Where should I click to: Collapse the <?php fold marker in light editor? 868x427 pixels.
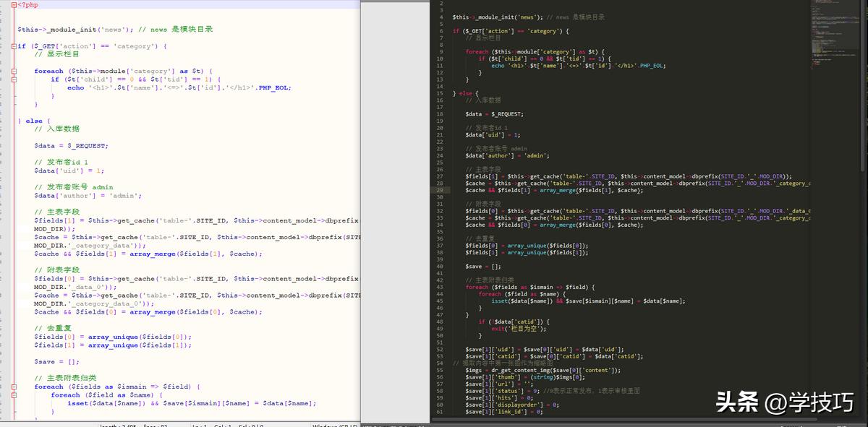point(14,4)
